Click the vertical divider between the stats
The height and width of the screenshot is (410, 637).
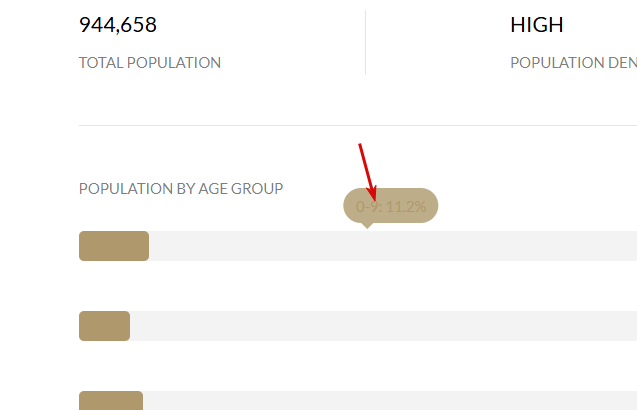coord(366,42)
